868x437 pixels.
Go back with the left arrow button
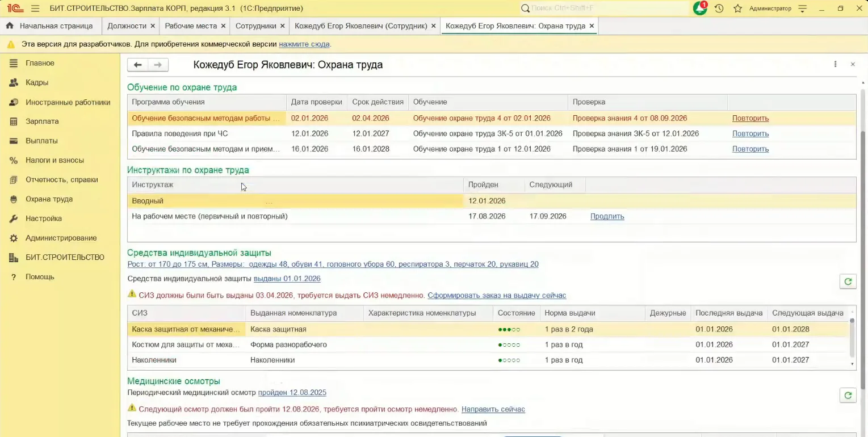[137, 65]
